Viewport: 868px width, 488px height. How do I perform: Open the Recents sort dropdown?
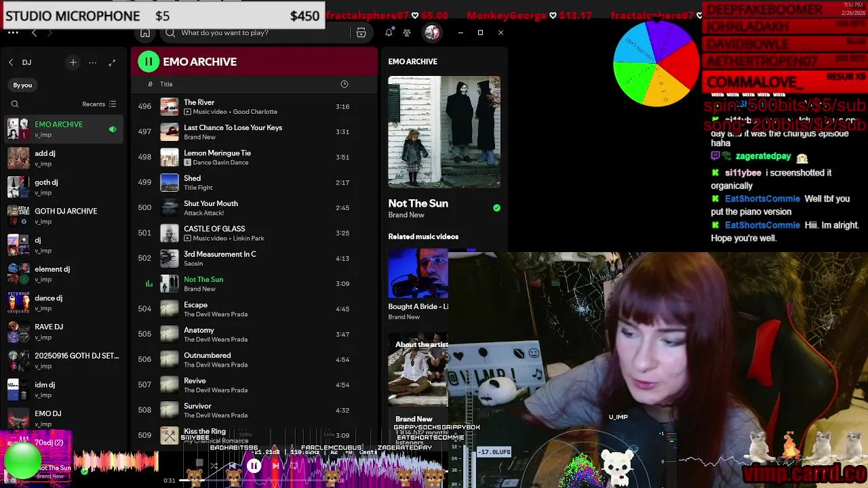click(x=99, y=104)
